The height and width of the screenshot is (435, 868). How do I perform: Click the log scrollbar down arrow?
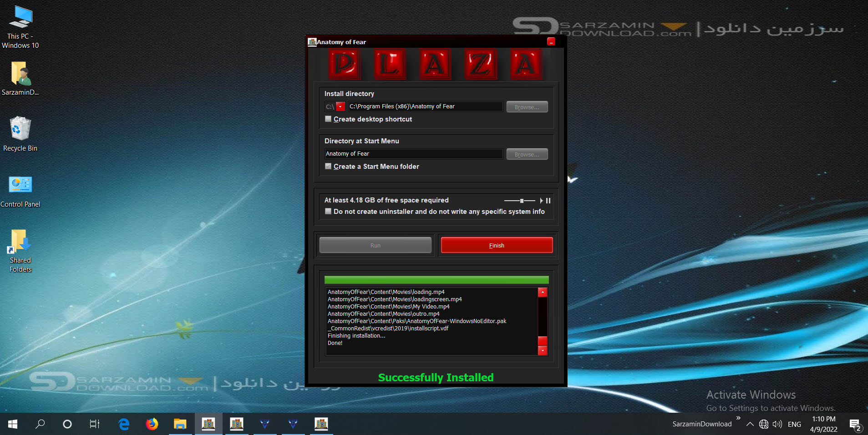click(543, 350)
